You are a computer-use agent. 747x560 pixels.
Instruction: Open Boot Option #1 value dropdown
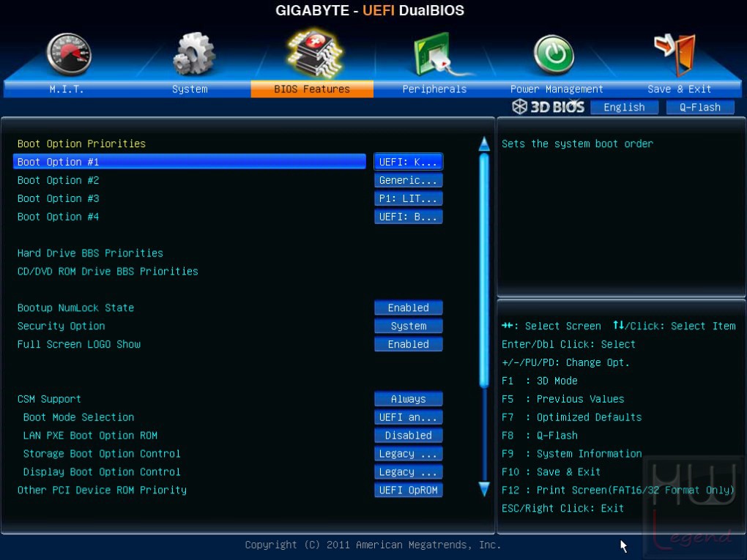408,162
